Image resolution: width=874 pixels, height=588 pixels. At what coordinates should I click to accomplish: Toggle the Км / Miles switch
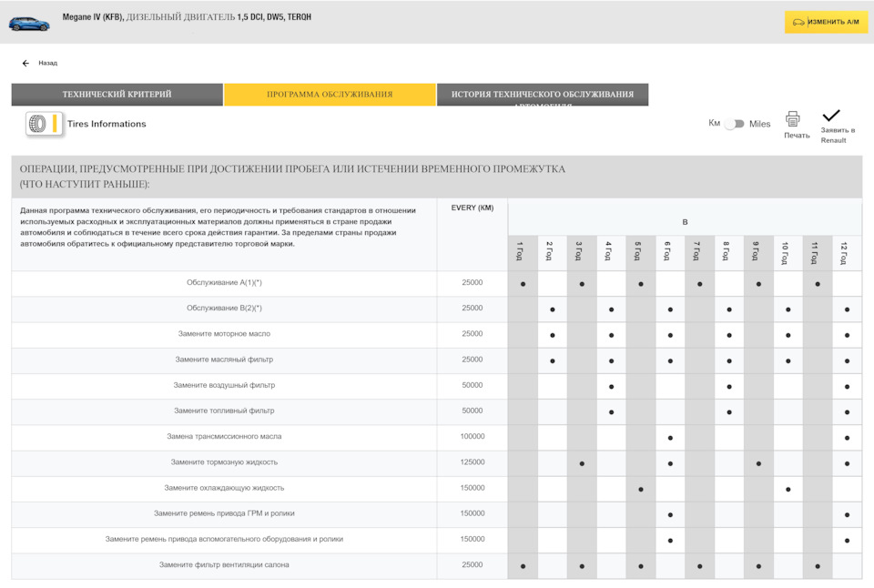tap(734, 124)
